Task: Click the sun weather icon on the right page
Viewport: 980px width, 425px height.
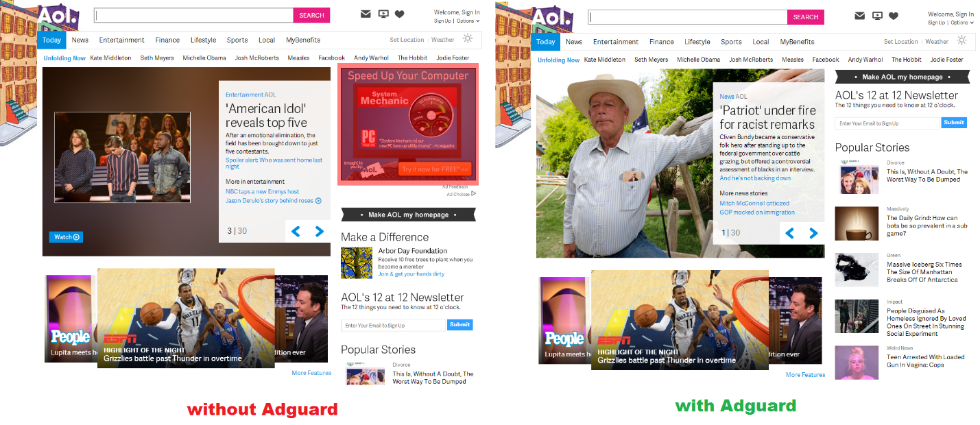Action: click(962, 40)
